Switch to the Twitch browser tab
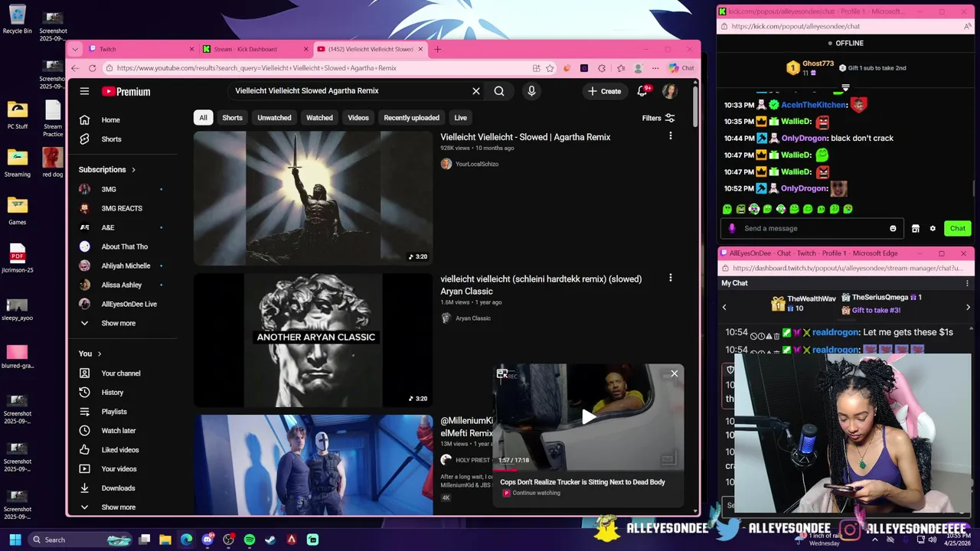The height and width of the screenshot is (551, 980). tap(141, 49)
